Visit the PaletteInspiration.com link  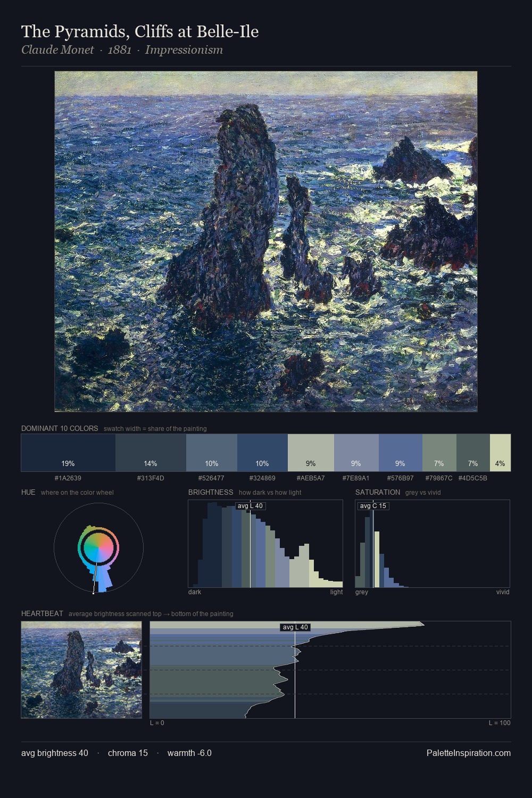pyautogui.click(x=469, y=753)
